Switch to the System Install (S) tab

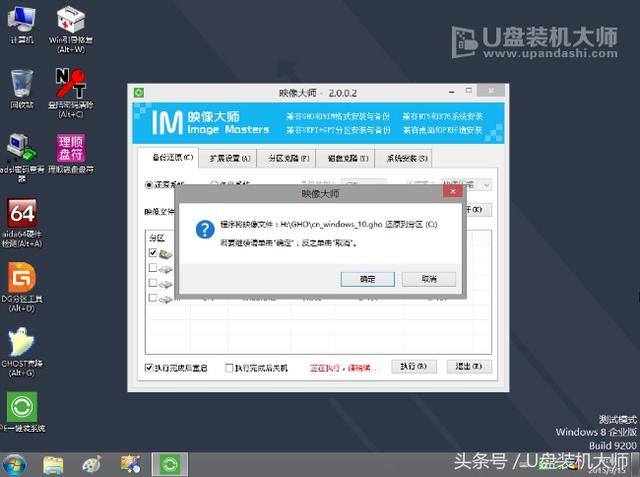click(403, 158)
